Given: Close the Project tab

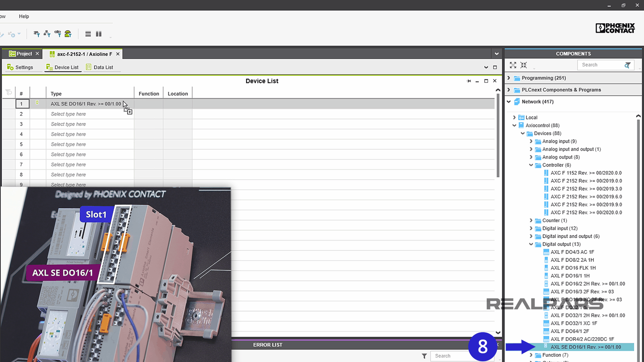Looking at the screenshot, I should click(x=37, y=54).
